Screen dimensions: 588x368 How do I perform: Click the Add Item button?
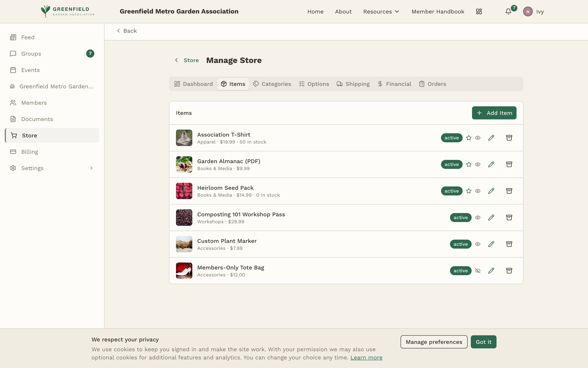coord(494,113)
